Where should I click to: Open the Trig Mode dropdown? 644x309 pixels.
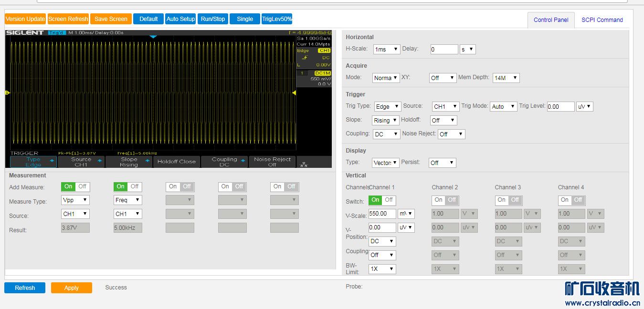[x=503, y=106]
